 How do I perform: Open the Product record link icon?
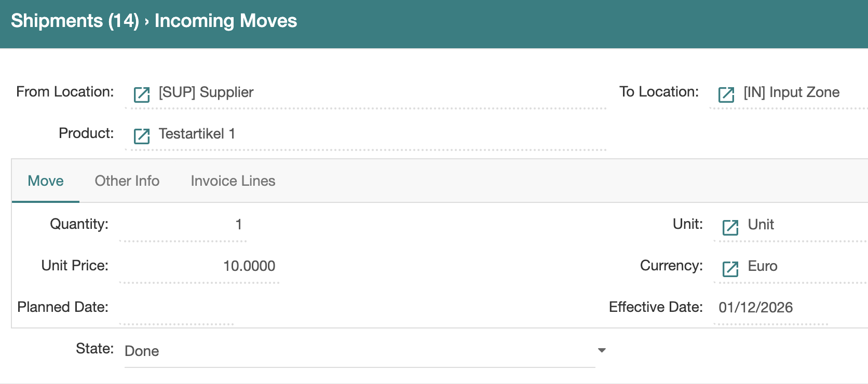point(142,136)
